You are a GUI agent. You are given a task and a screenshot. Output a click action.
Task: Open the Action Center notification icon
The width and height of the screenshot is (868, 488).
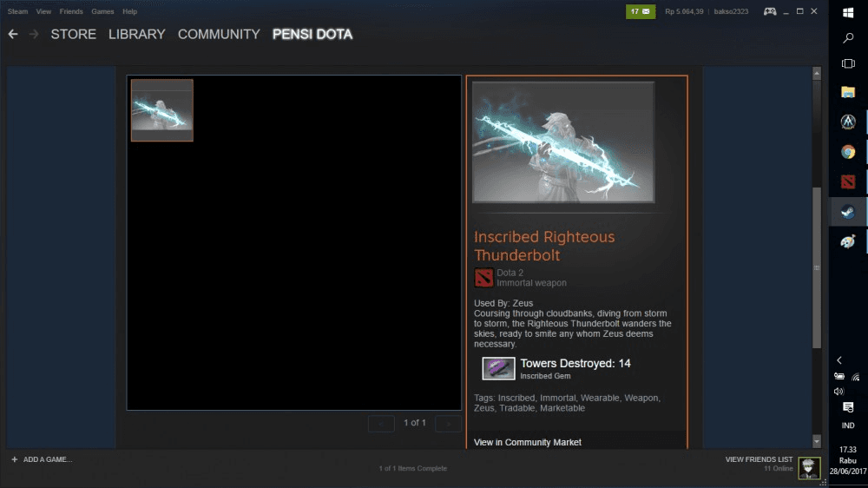click(847, 407)
